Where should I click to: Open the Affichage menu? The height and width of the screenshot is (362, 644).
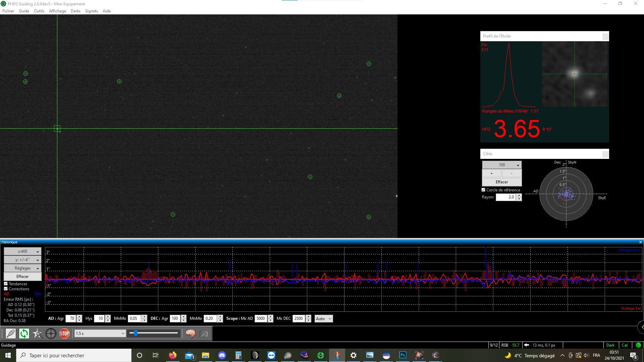(58, 11)
